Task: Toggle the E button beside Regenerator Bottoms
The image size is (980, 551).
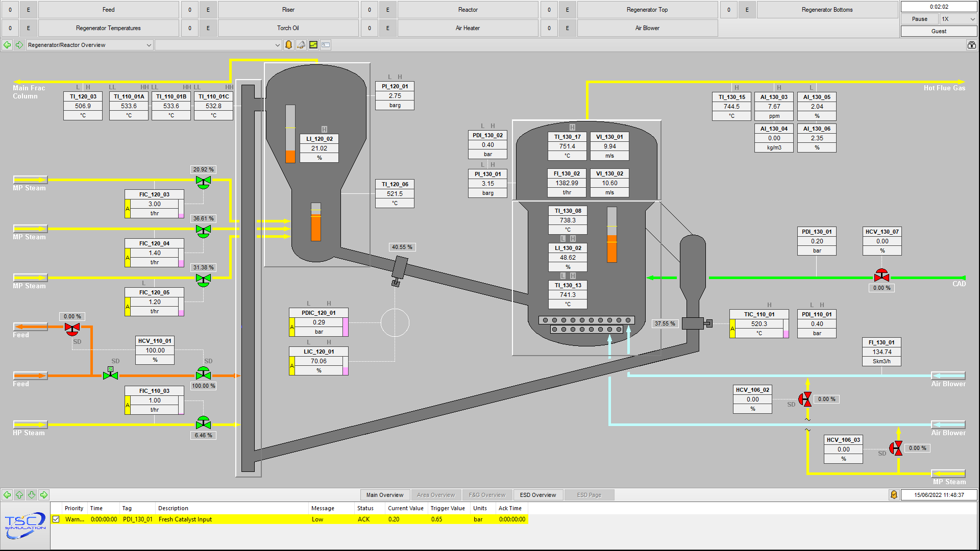Action: [x=747, y=10]
